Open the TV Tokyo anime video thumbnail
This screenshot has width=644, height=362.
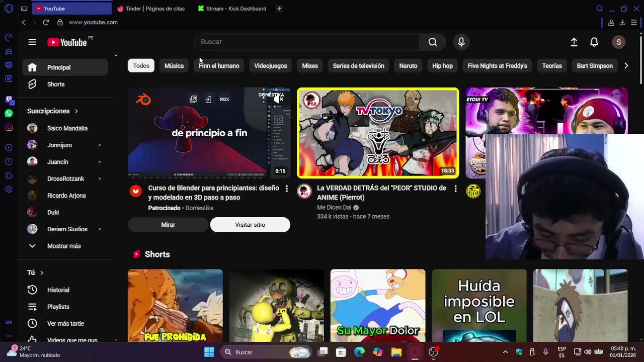(378, 133)
